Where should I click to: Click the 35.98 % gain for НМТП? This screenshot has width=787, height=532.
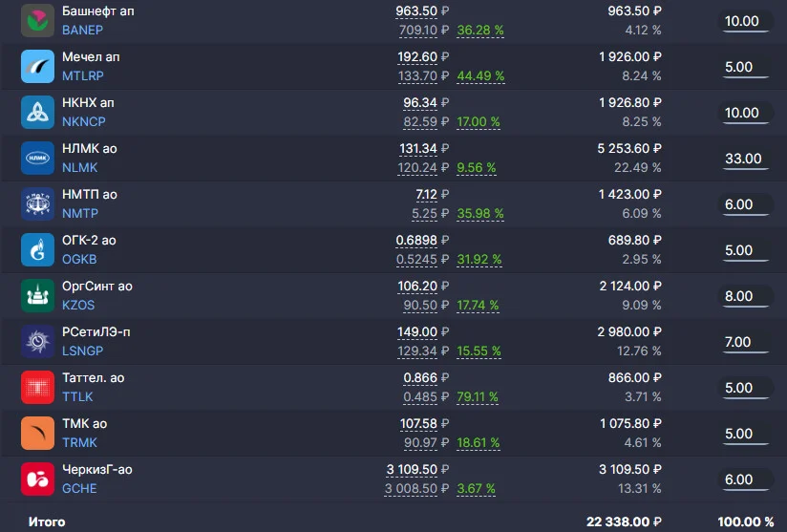pyautogui.click(x=480, y=213)
